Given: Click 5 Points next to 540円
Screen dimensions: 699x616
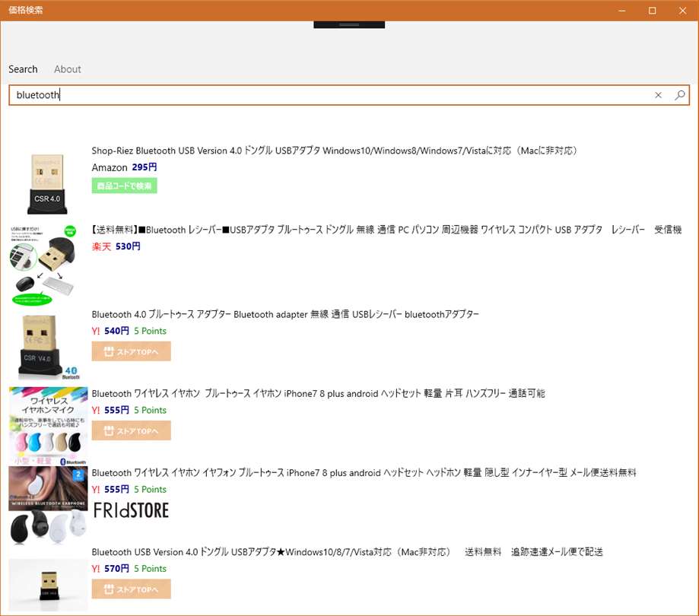Looking at the screenshot, I should 151,331.
